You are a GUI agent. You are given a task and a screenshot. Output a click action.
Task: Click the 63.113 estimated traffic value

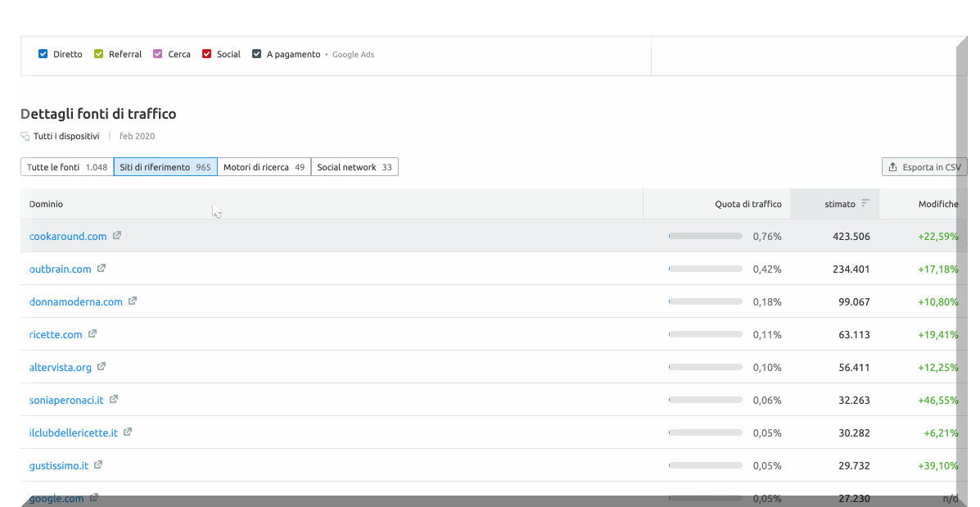point(855,334)
